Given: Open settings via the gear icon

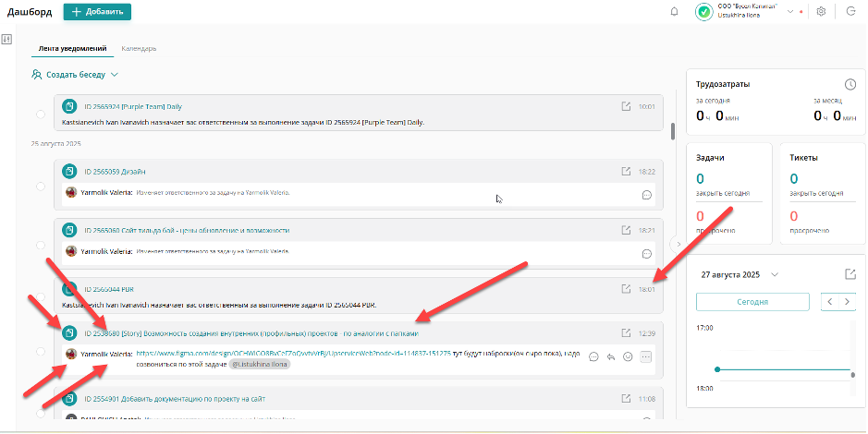Looking at the screenshot, I should [x=821, y=12].
